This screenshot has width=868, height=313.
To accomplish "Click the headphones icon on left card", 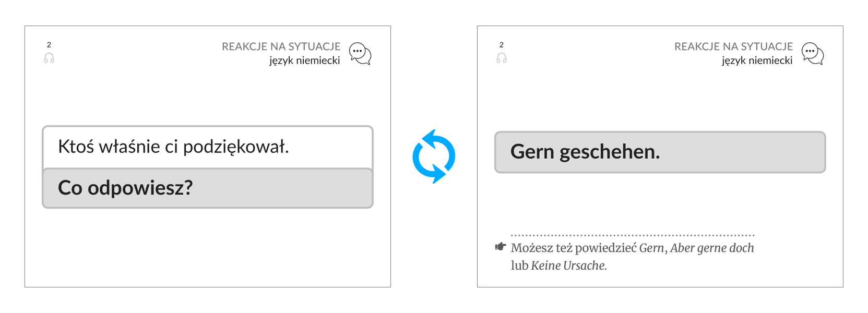I will 49,58.
